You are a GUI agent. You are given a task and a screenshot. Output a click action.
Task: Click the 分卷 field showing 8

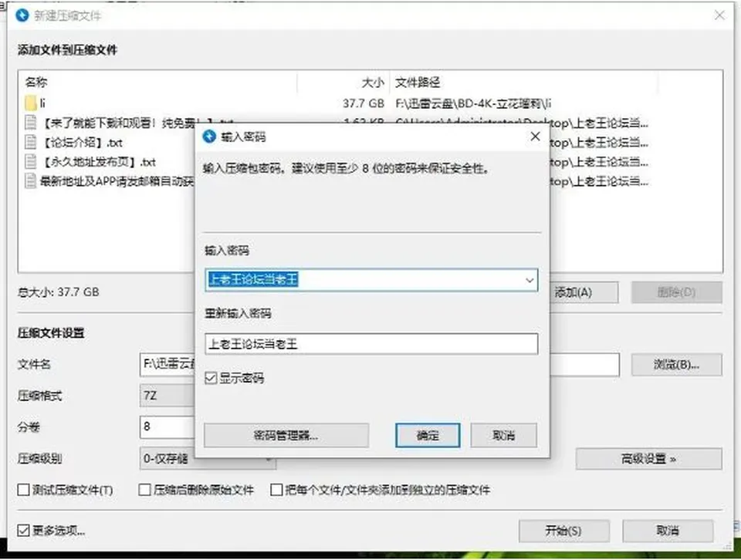click(x=167, y=427)
